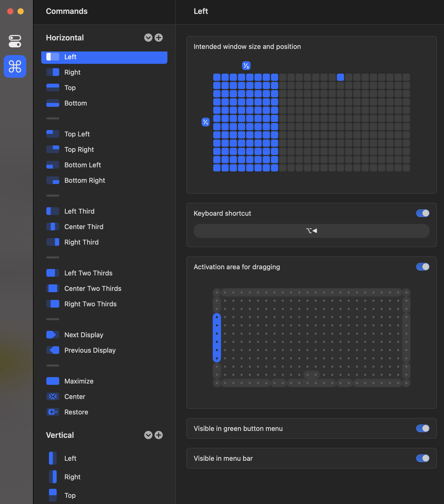Screen dimensions: 444x504
Task: Turn off Activation area for dragging
Action: (423, 267)
